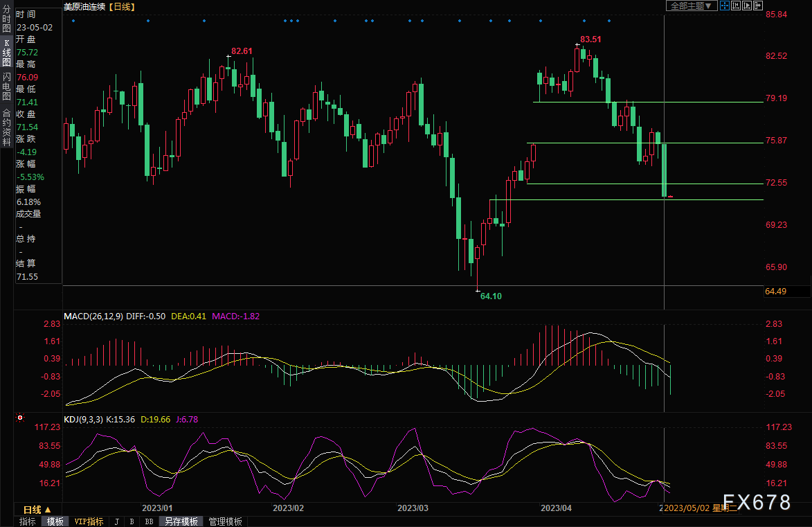812x527 pixels.
Task: Click the 72.55 price axis label
Action: 776,182
